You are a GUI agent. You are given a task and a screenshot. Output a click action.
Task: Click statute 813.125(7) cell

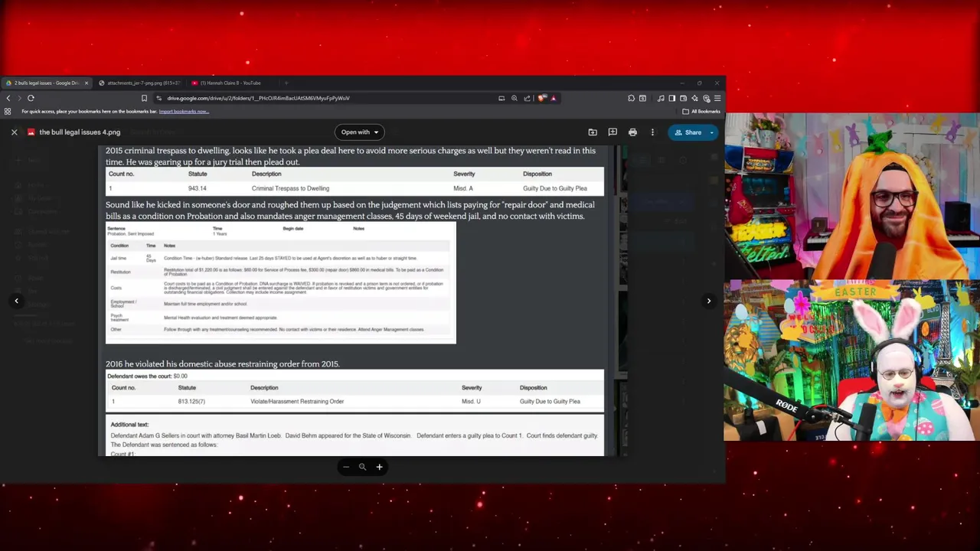pos(191,401)
